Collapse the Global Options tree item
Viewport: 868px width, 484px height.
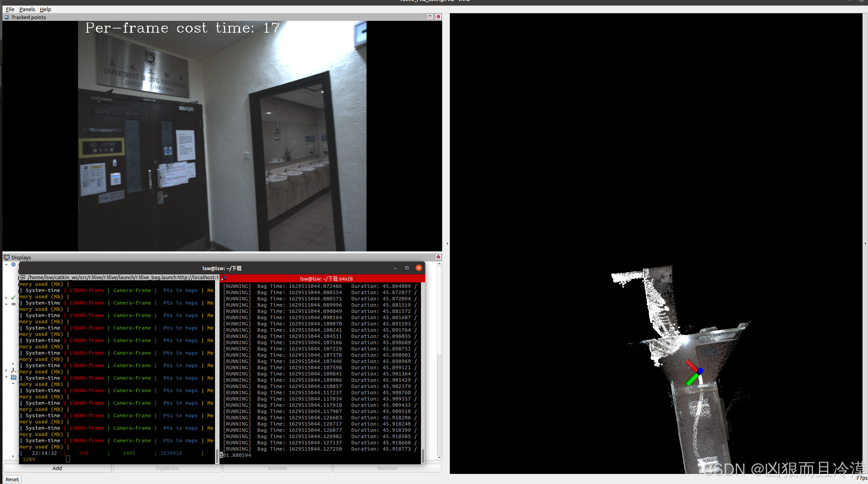(6, 265)
